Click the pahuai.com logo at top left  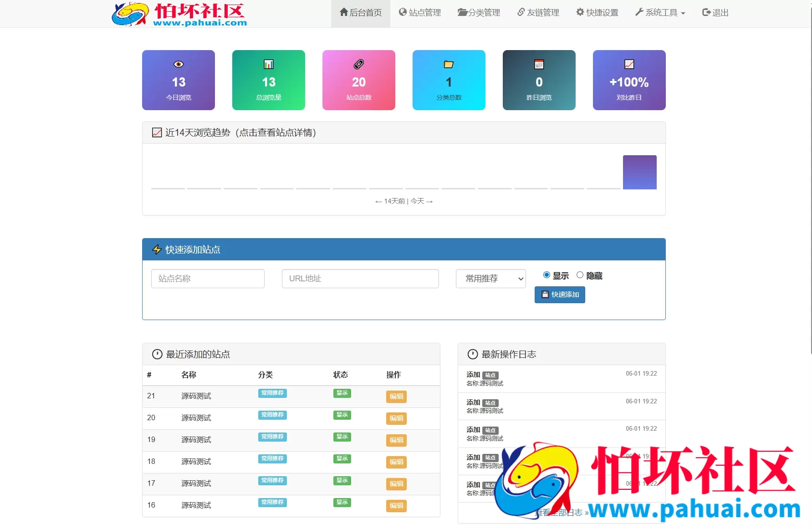pyautogui.click(x=179, y=14)
